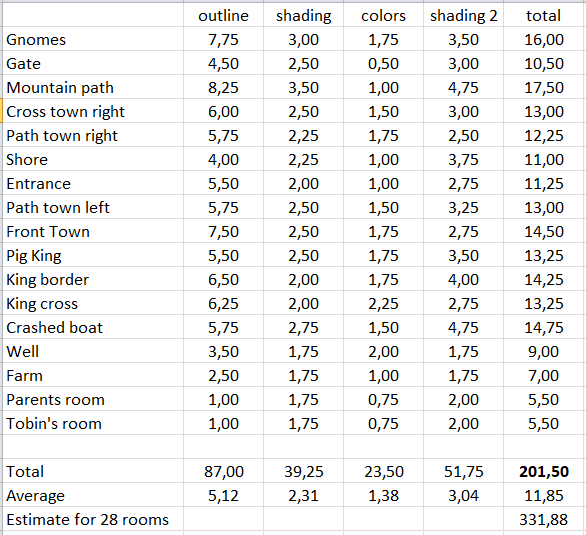
Task: Select 'Estimate for 28 rooms' cell
Action: [93, 519]
